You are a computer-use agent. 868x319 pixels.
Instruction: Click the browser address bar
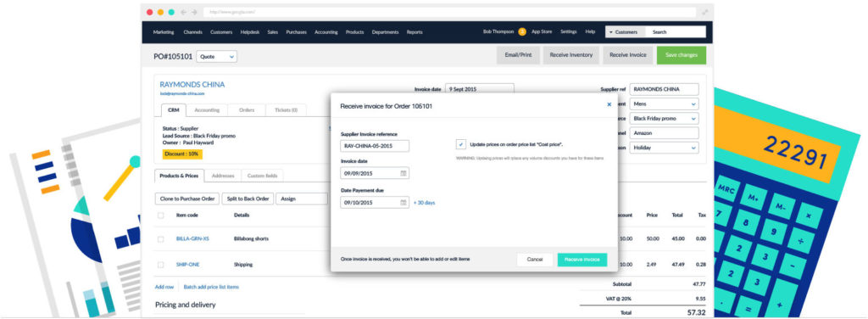pyautogui.click(x=449, y=12)
